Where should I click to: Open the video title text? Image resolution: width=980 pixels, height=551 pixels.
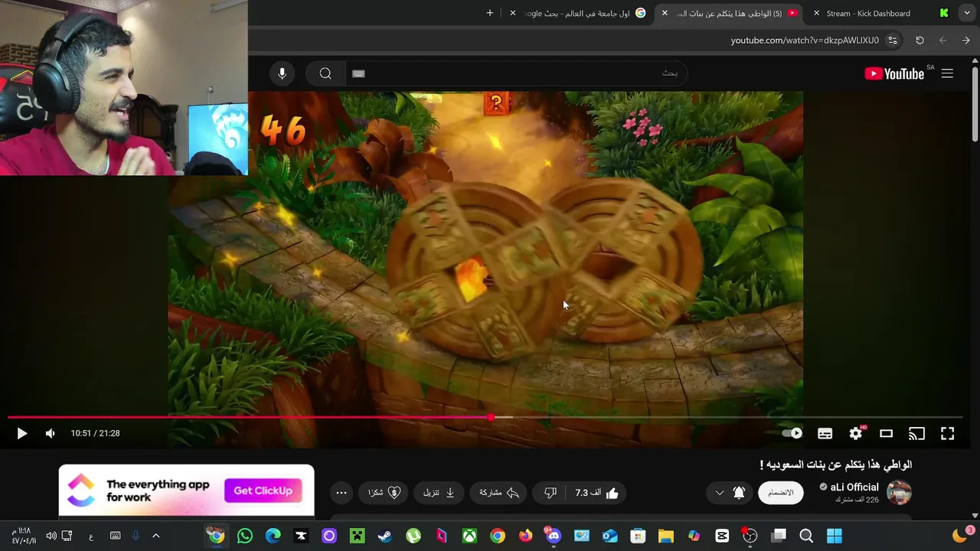[x=835, y=465]
